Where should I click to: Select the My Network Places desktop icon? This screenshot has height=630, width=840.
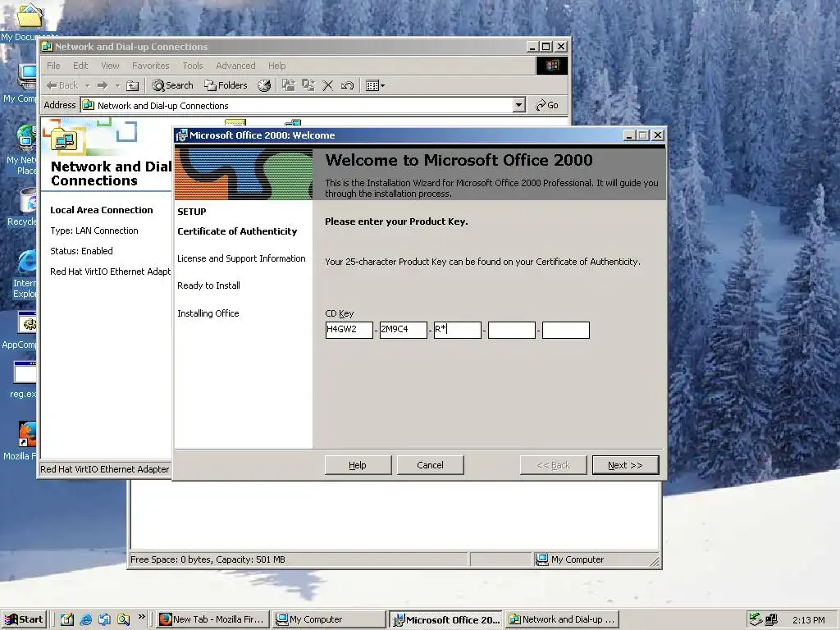(x=21, y=150)
